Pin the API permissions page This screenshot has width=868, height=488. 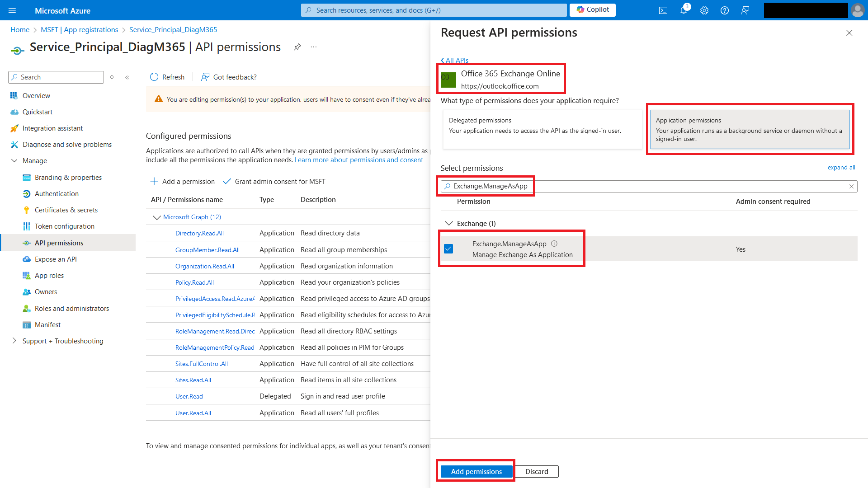pyautogui.click(x=297, y=47)
